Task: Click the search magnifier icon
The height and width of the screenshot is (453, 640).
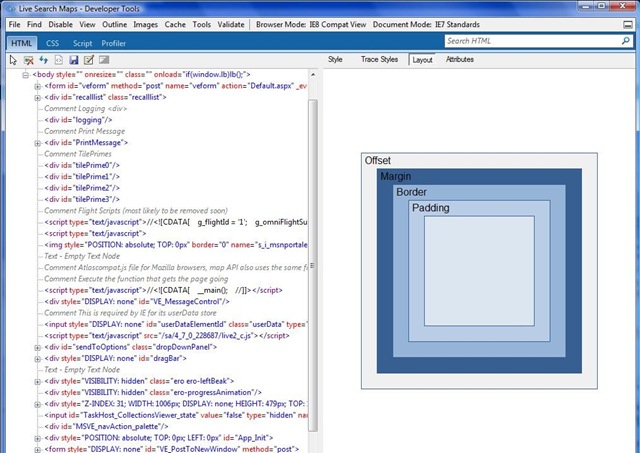Action: pyautogui.click(x=626, y=41)
